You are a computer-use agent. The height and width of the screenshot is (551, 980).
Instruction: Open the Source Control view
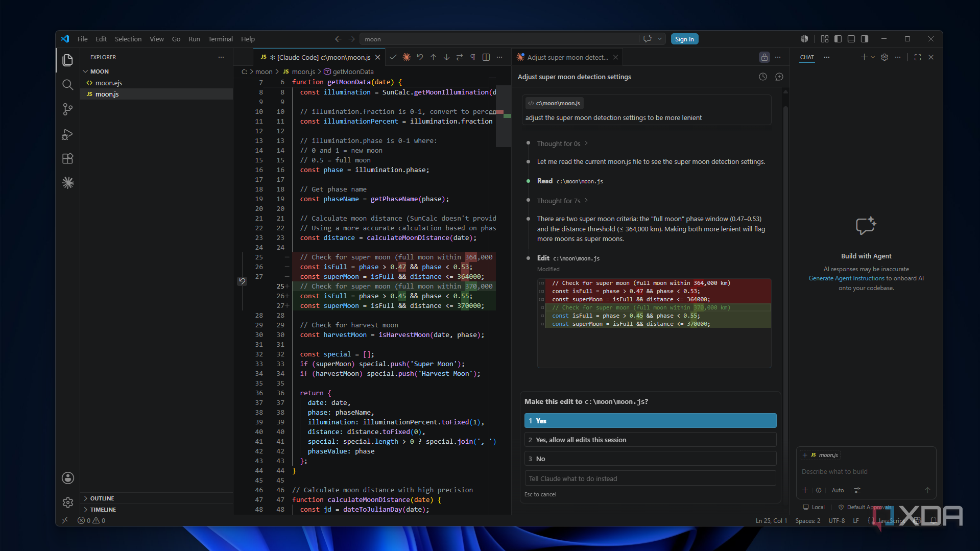(x=67, y=109)
